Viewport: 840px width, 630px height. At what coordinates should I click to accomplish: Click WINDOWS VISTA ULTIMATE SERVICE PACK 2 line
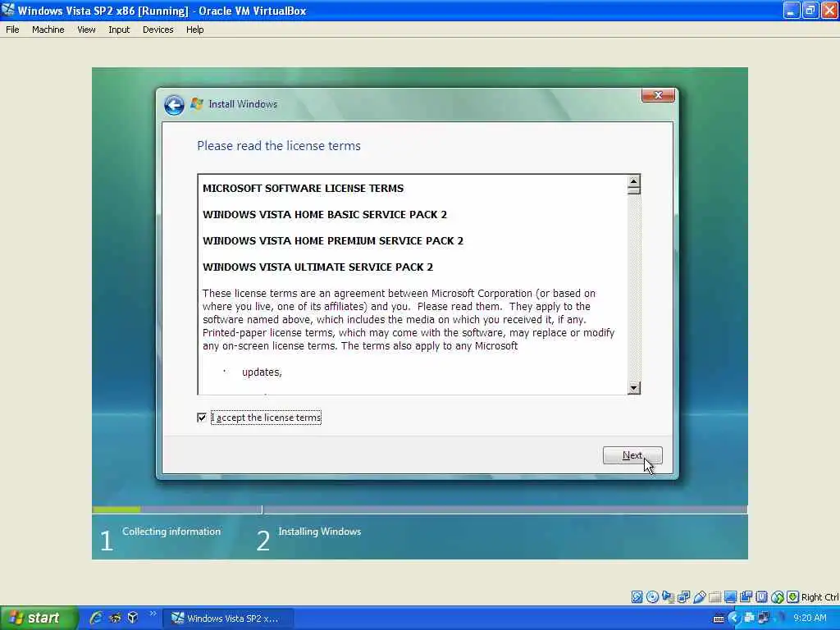[317, 267]
